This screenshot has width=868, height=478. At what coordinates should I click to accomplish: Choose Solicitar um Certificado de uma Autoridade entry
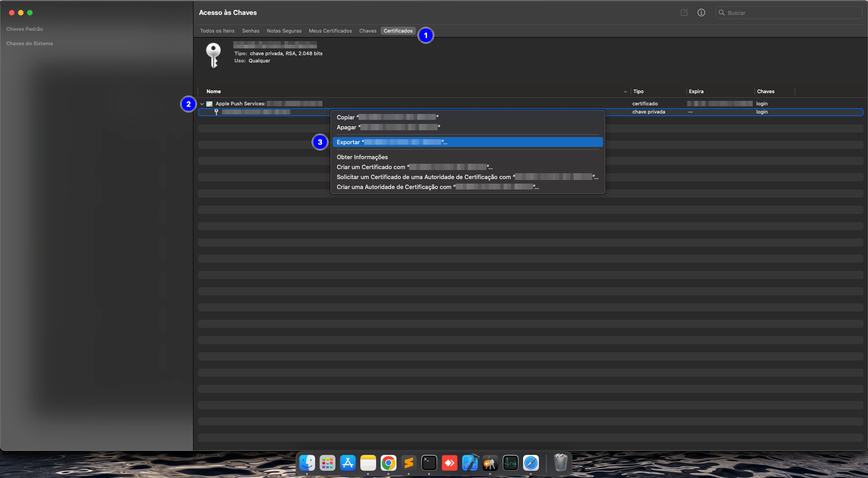pos(467,177)
